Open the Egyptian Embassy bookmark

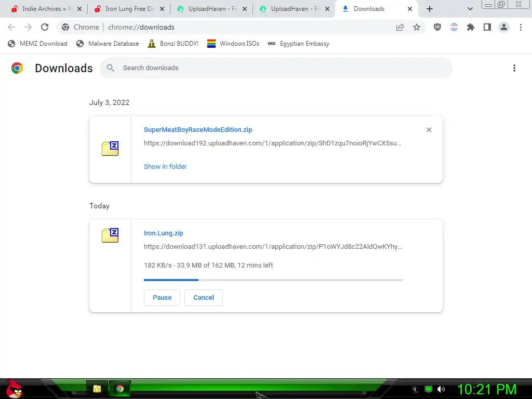[298, 44]
